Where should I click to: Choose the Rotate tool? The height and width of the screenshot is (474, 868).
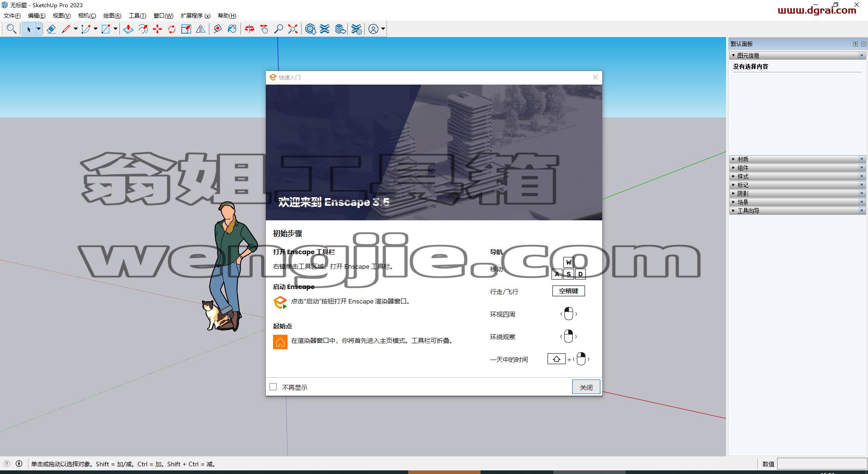(x=172, y=29)
